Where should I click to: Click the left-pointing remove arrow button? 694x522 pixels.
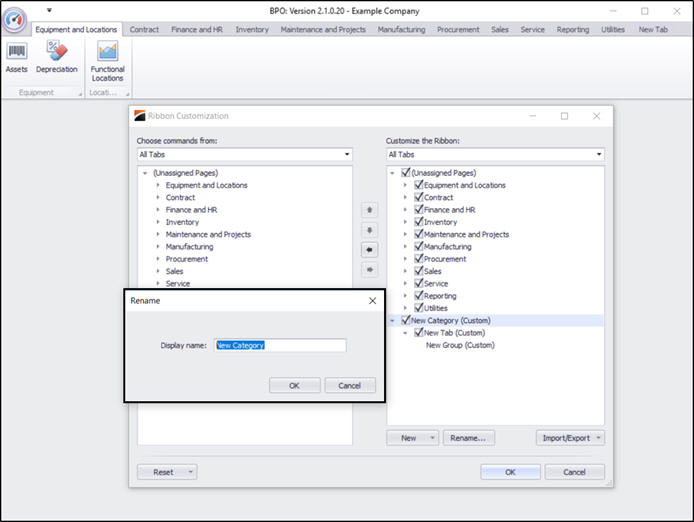click(x=370, y=250)
